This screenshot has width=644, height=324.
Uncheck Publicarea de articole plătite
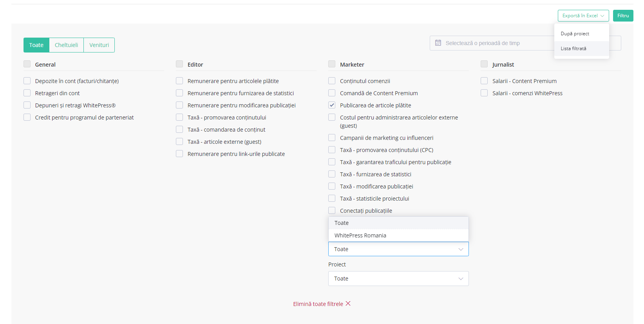click(332, 105)
